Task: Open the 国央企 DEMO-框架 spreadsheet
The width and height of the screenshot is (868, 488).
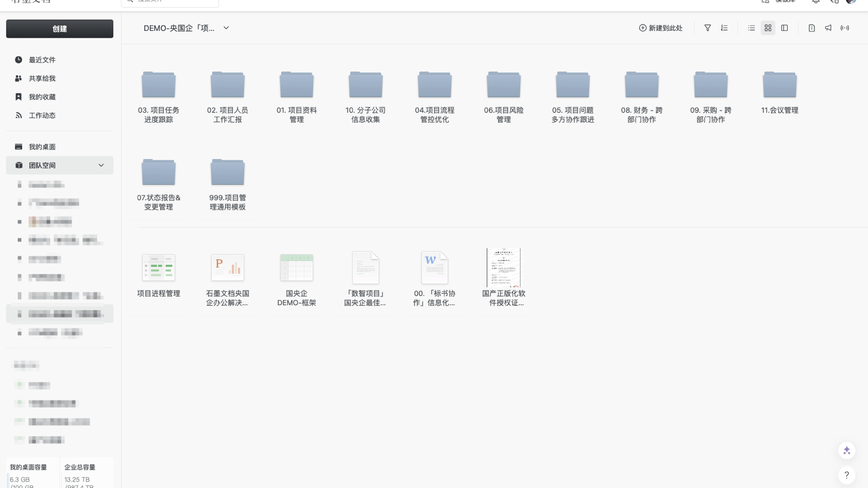Action: (297, 280)
